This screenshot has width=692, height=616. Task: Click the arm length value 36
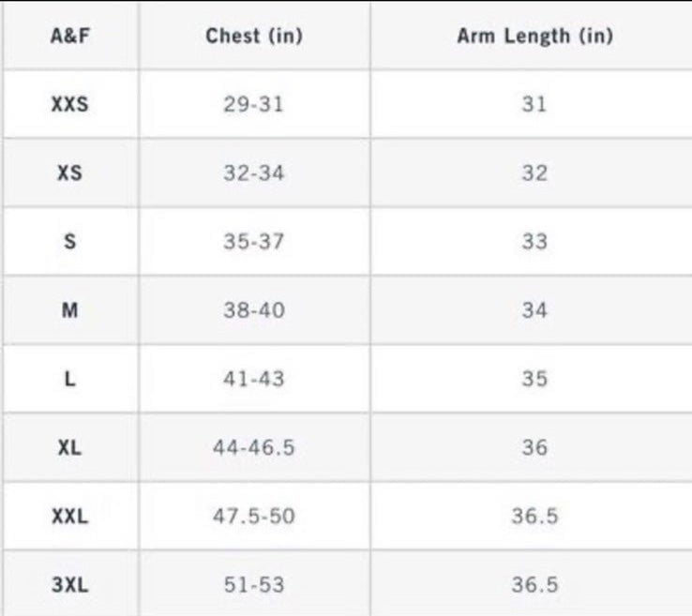tap(534, 448)
